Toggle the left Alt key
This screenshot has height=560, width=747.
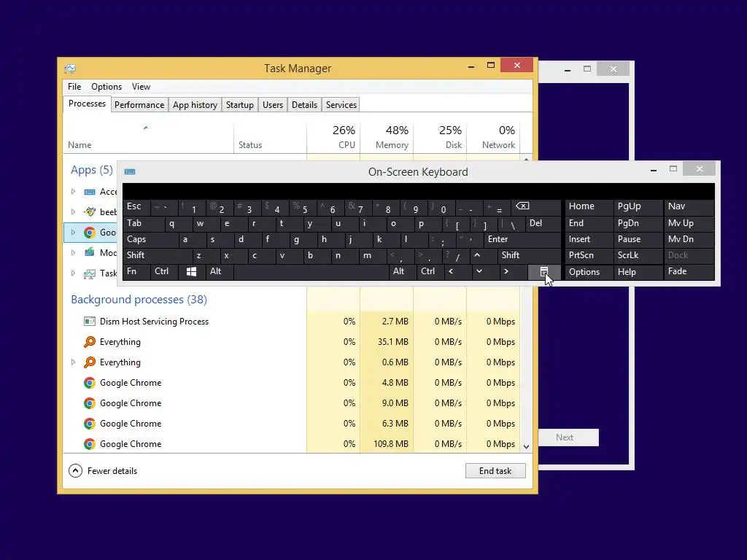point(219,271)
